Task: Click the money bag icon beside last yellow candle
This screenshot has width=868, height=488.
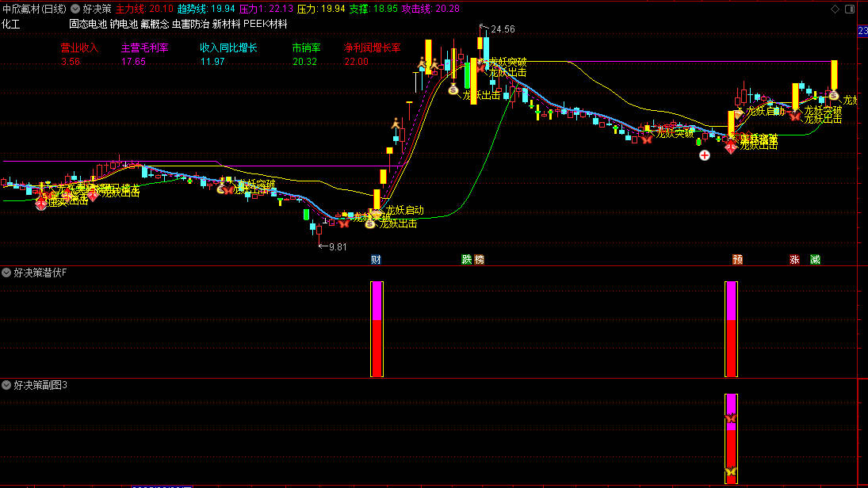Action: click(833, 96)
